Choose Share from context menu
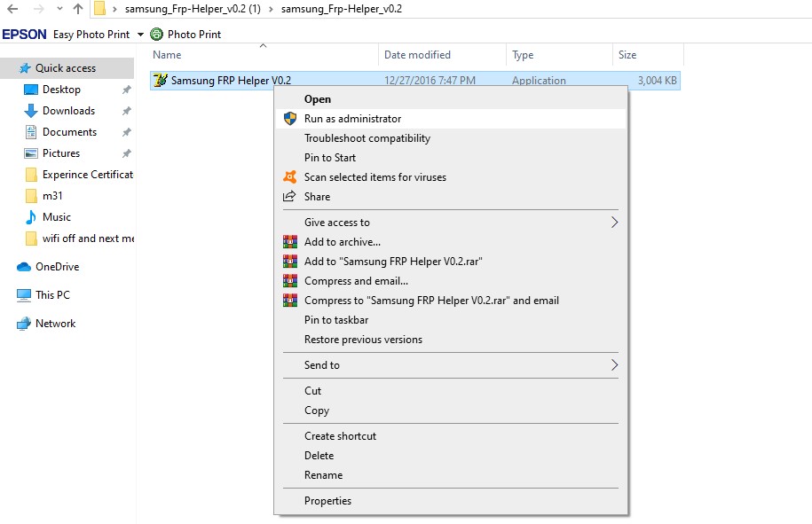The height and width of the screenshot is (524, 812). coord(451,197)
